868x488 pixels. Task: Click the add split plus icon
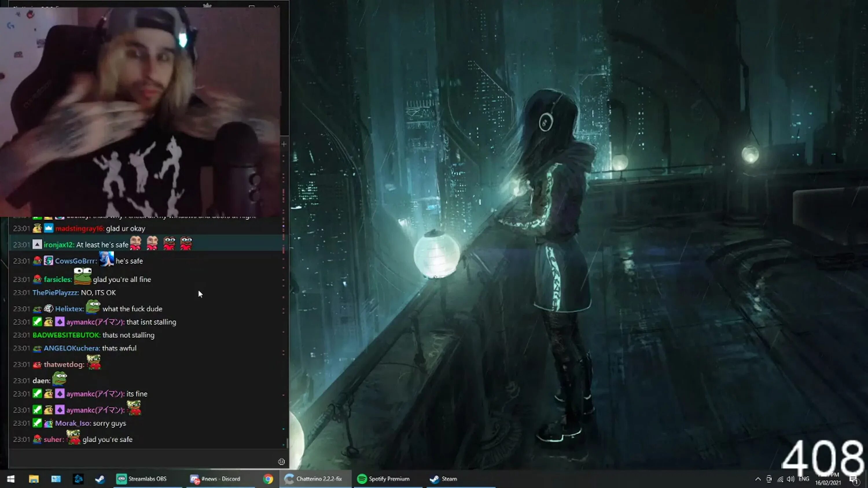pyautogui.click(x=284, y=144)
